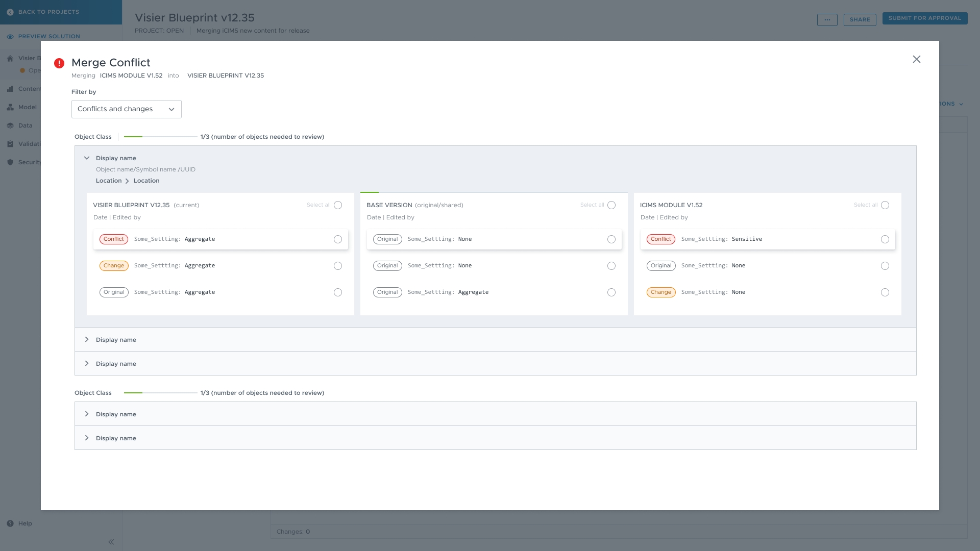
Task: Click the Data sidebar icon
Action: point(10,126)
